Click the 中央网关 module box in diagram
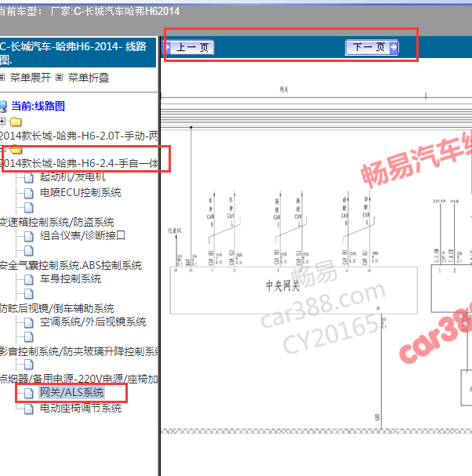 pyautogui.click(x=293, y=290)
